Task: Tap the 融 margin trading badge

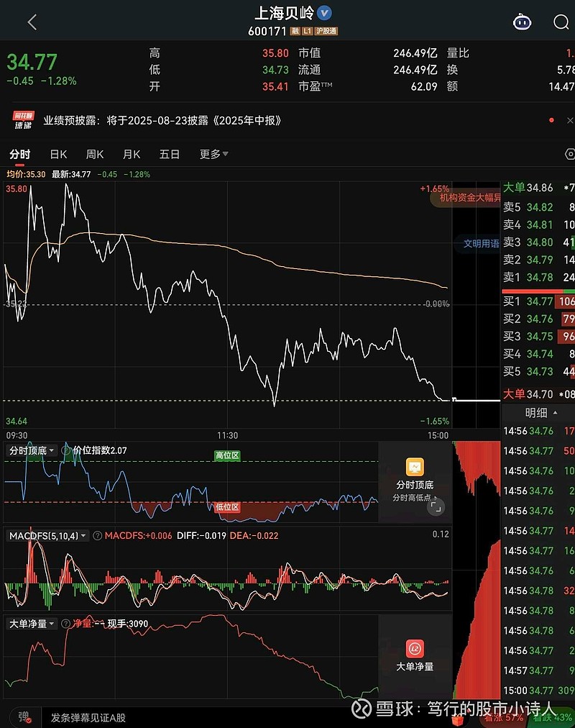Action: tap(295, 31)
